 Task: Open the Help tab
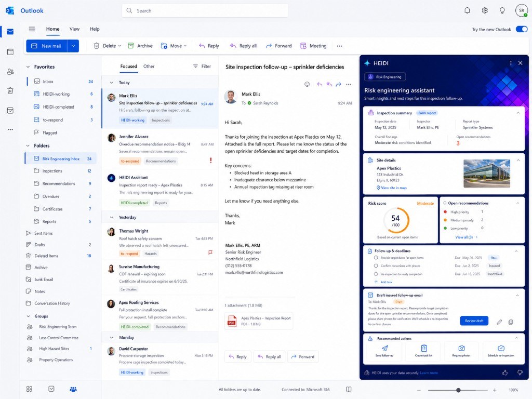(x=95, y=29)
